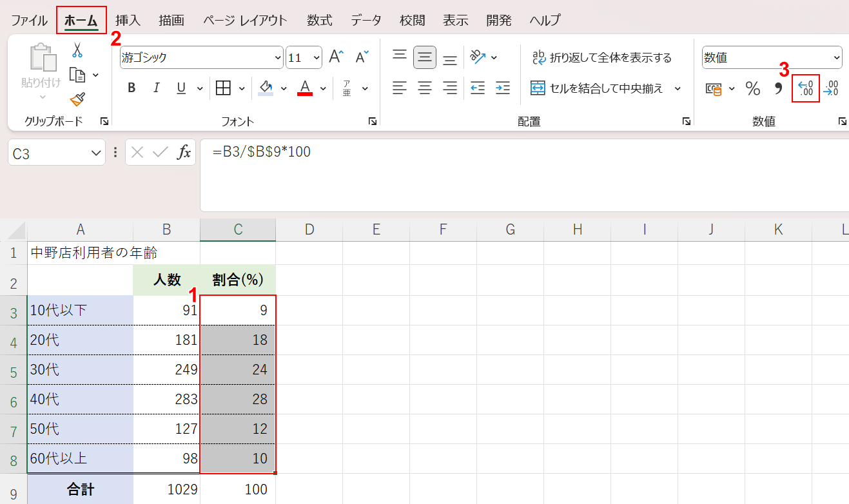Viewport: 849px width, 504px height.
Task: Click the Select All corner triangle
Action: (17, 230)
